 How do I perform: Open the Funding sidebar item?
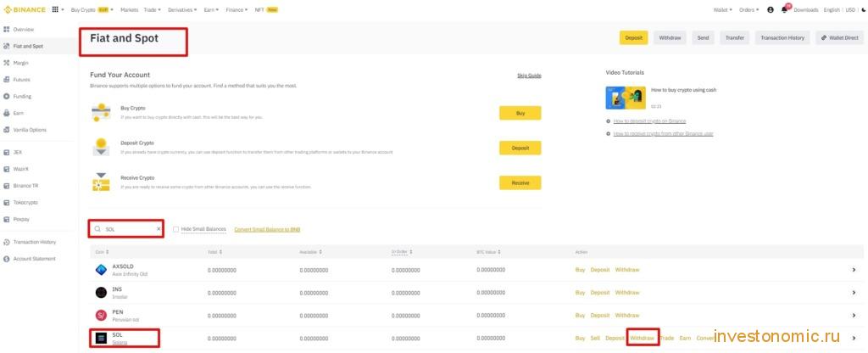[x=22, y=97]
